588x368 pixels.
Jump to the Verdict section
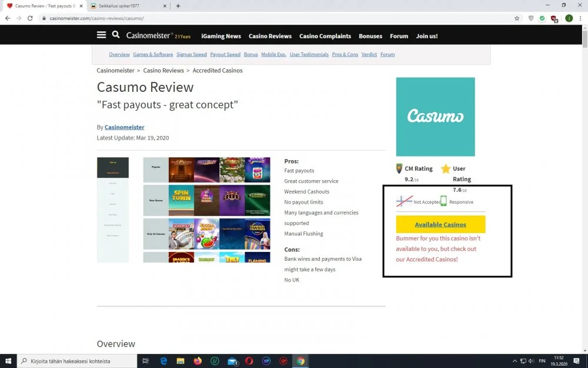tap(369, 54)
